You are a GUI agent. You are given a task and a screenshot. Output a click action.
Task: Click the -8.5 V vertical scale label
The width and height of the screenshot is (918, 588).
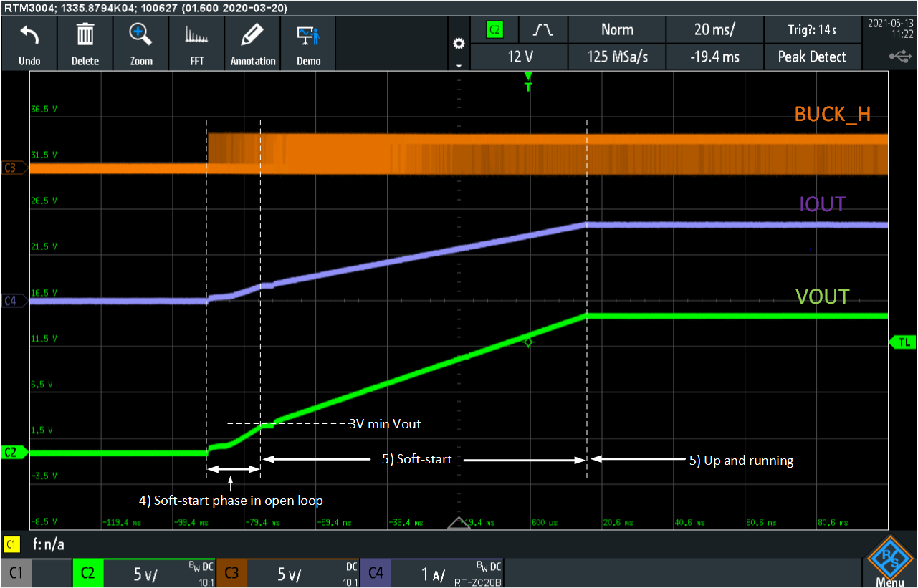tap(44, 521)
